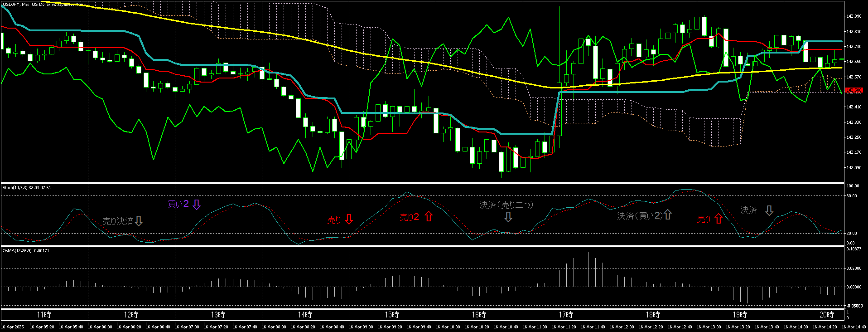This screenshot has height=332, width=868.
Task: Select the purple down arrow beside 買い2
Action: (x=197, y=204)
